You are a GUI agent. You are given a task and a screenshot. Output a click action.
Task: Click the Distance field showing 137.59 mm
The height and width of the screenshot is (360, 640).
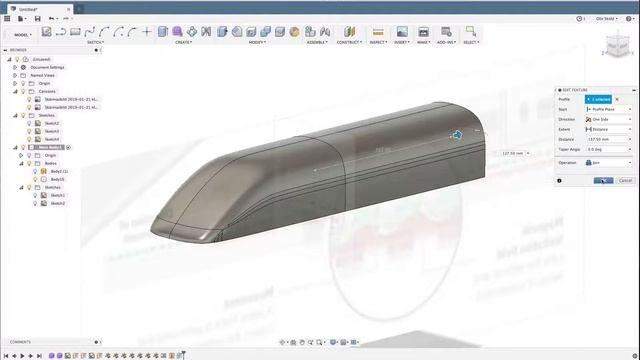pos(609,140)
